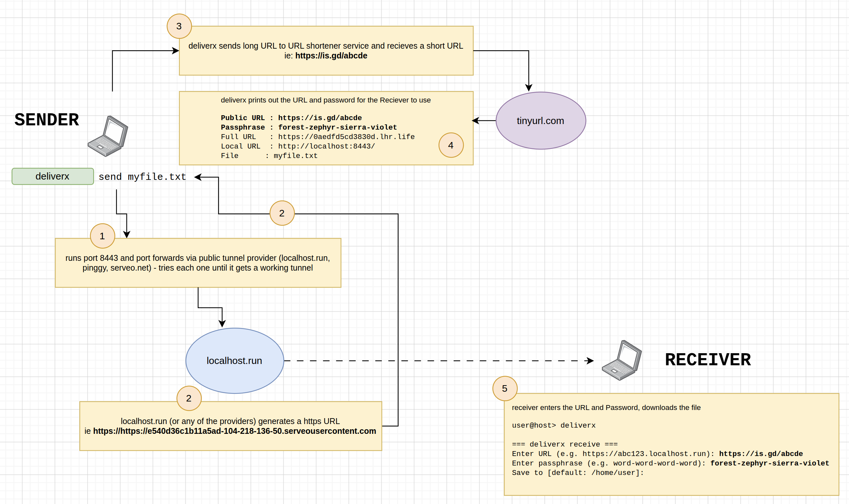The image size is (849, 504).
Task: Select the step 2 circle under localhost.run ellipse
Action: click(189, 398)
